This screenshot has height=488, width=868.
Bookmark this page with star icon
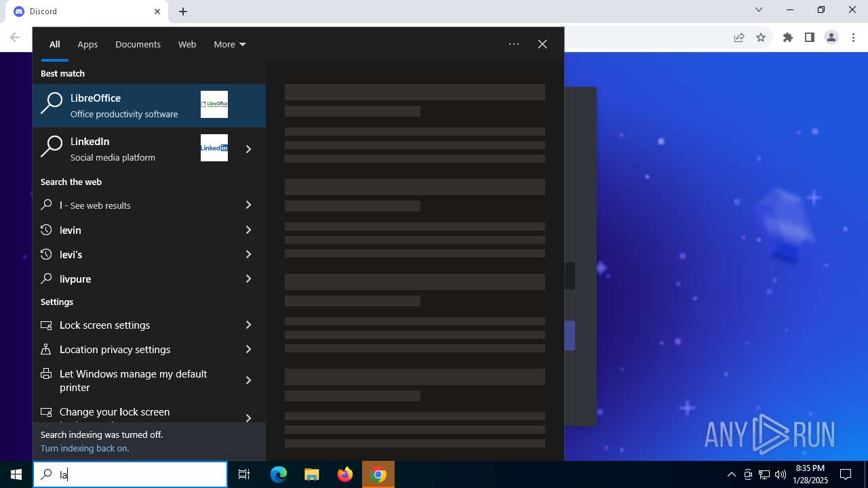click(x=761, y=38)
